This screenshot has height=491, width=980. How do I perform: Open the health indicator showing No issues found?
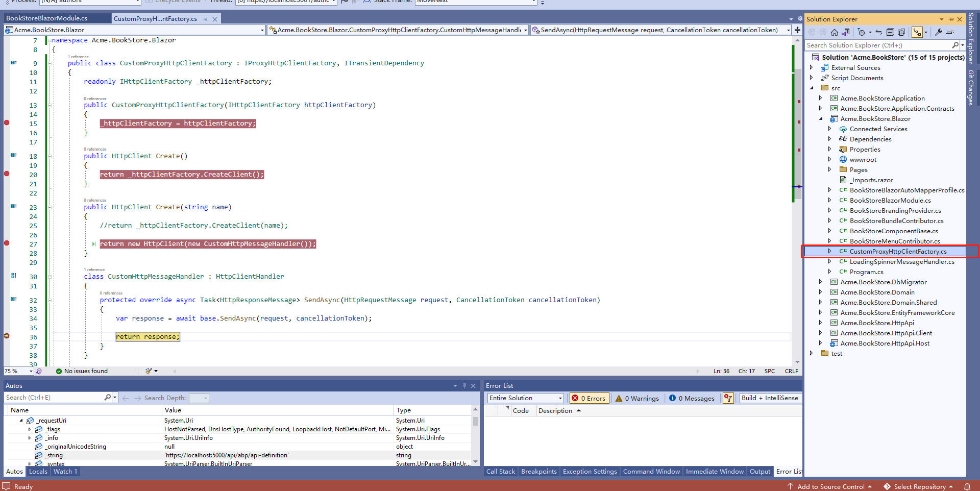coord(82,371)
